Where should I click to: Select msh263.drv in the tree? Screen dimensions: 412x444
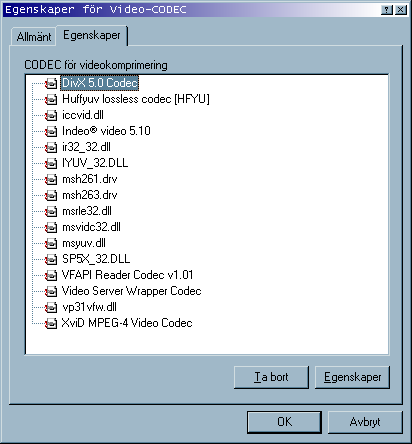click(x=90, y=195)
